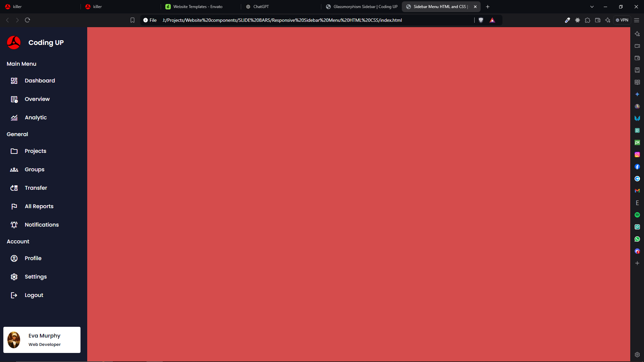Open the browser hamburger menu

pos(637,20)
